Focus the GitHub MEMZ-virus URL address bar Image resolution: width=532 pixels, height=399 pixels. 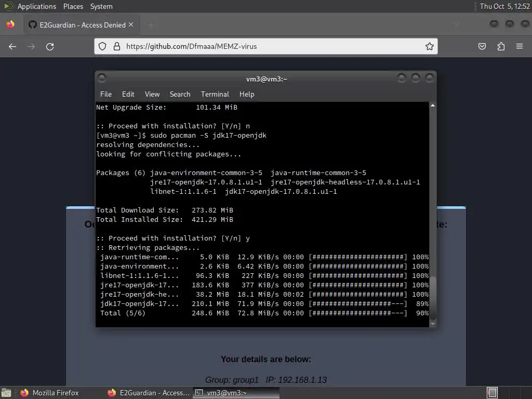pos(265,46)
